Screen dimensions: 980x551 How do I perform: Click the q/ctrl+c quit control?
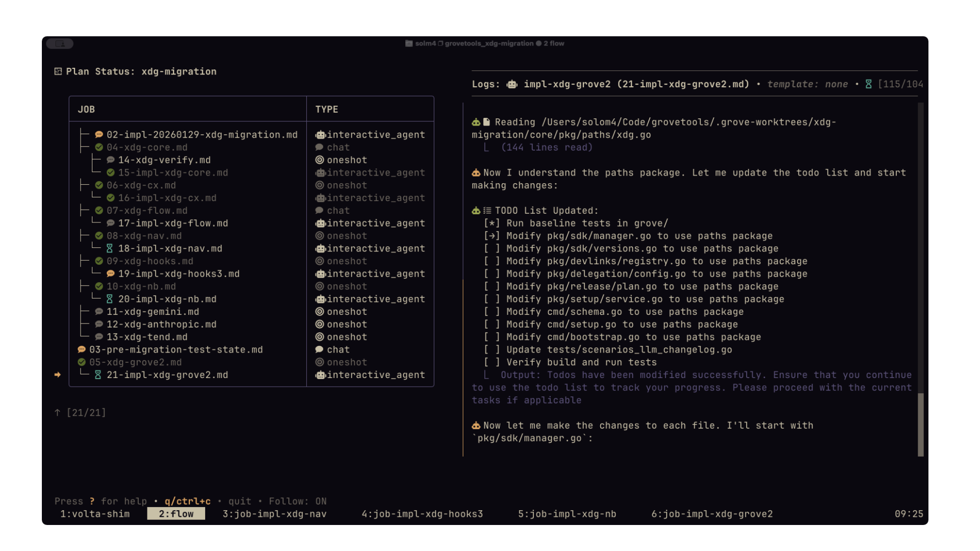tap(187, 502)
